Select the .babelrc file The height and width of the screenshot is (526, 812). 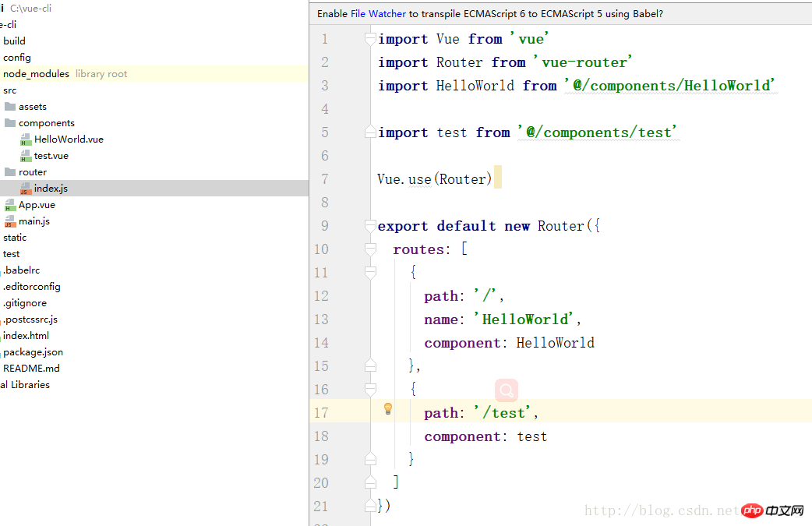coord(21,270)
